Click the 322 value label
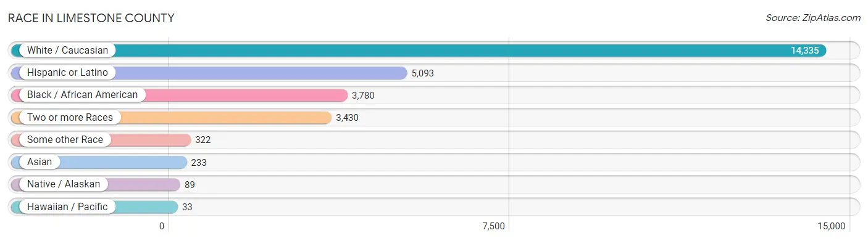 [x=203, y=140]
